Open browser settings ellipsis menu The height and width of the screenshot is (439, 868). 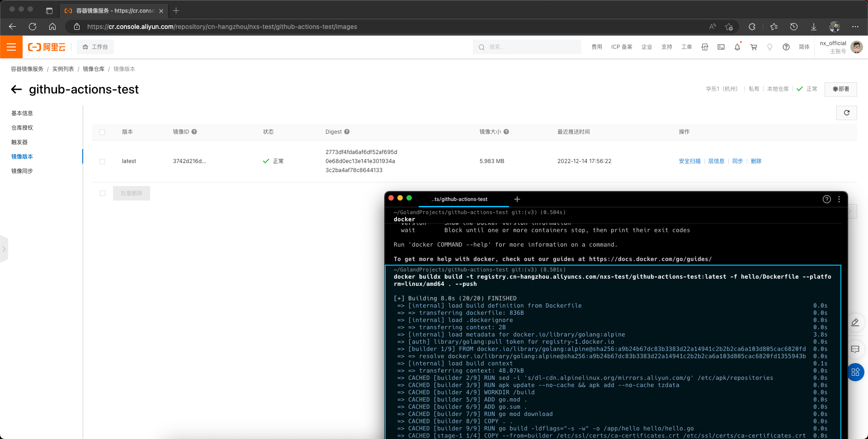tap(855, 27)
